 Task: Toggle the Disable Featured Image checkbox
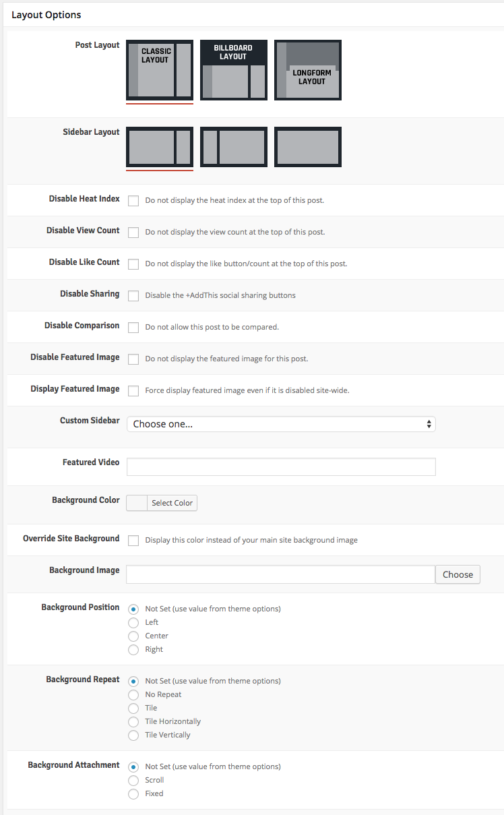pos(133,359)
